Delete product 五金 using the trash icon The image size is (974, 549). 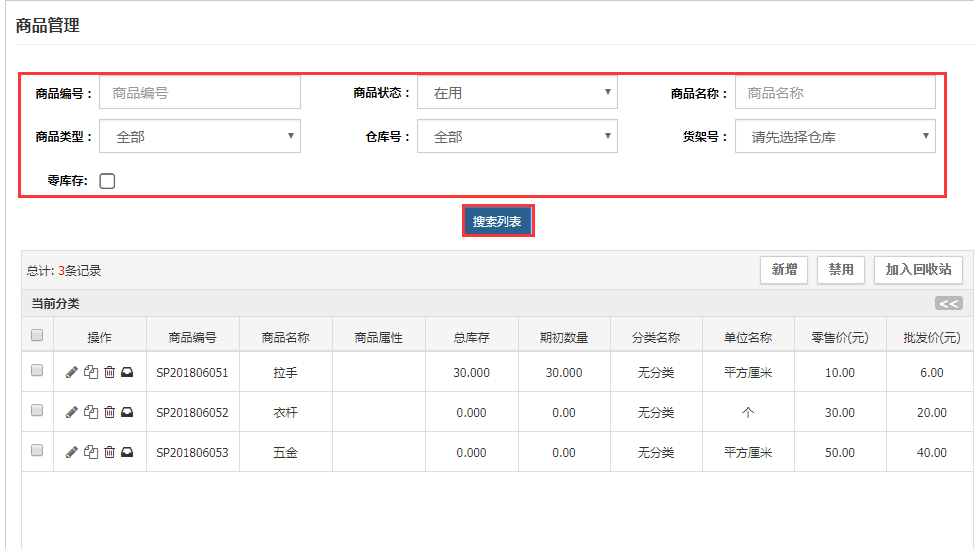tap(109, 452)
